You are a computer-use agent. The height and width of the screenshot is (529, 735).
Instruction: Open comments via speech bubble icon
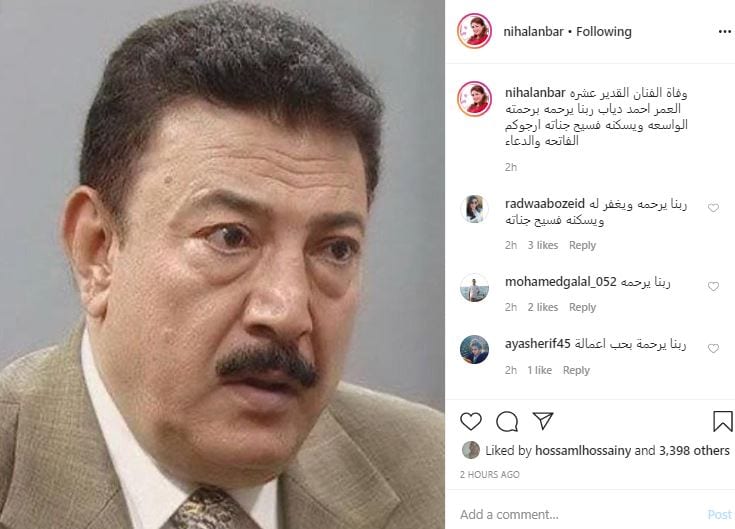click(507, 421)
